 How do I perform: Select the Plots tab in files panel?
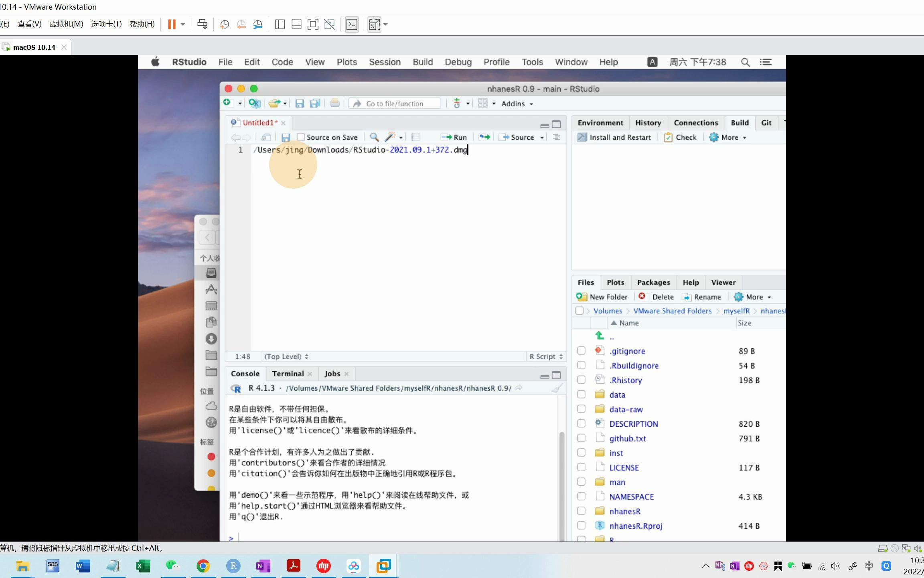tap(615, 282)
